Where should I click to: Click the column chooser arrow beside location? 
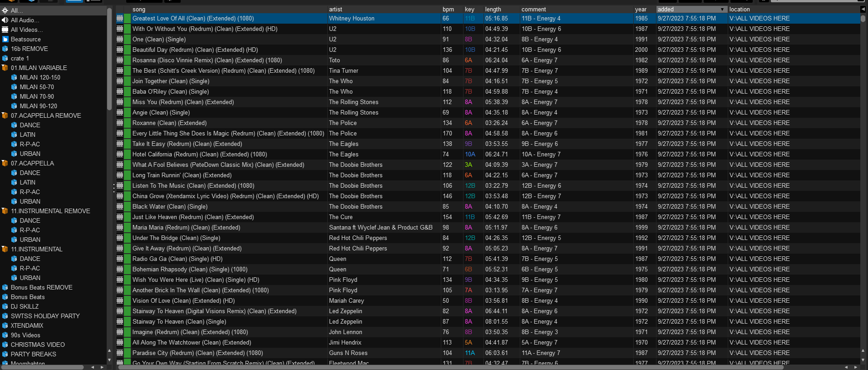[863, 9]
